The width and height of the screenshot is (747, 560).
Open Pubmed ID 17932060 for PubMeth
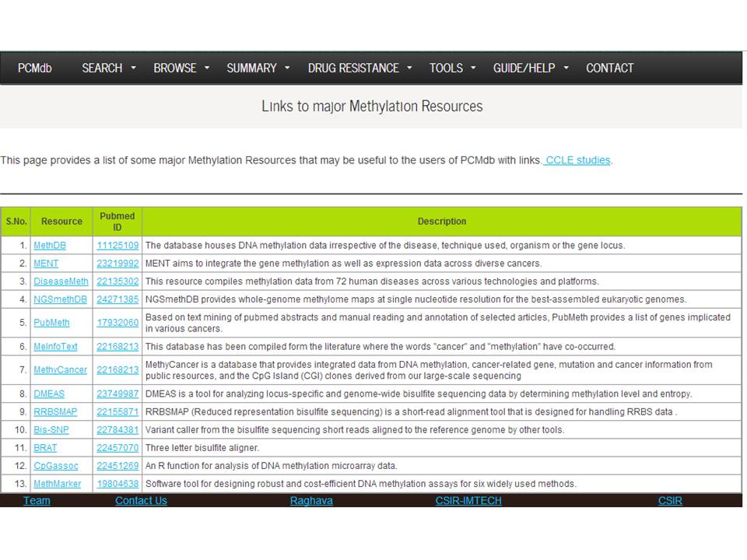click(x=117, y=323)
